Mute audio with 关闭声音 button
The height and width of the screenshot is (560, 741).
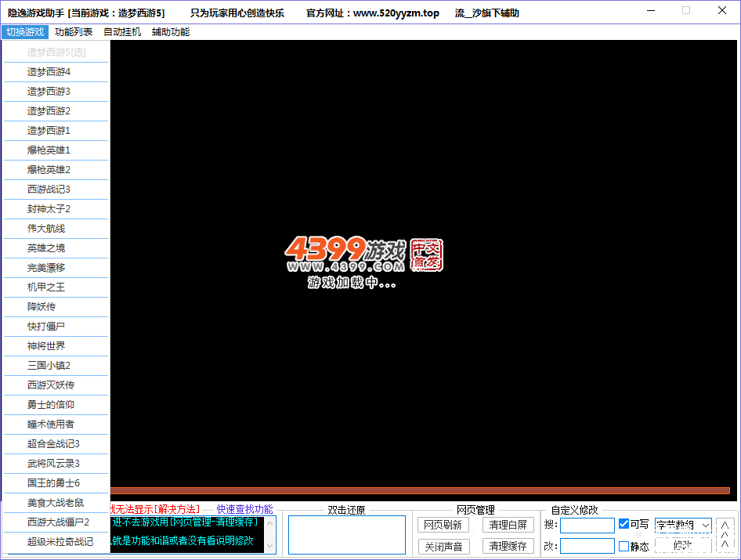(443, 547)
